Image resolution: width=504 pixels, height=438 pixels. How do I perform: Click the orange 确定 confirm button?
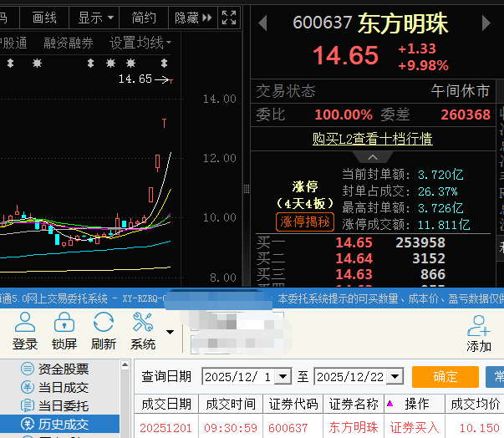pos(445,376)
